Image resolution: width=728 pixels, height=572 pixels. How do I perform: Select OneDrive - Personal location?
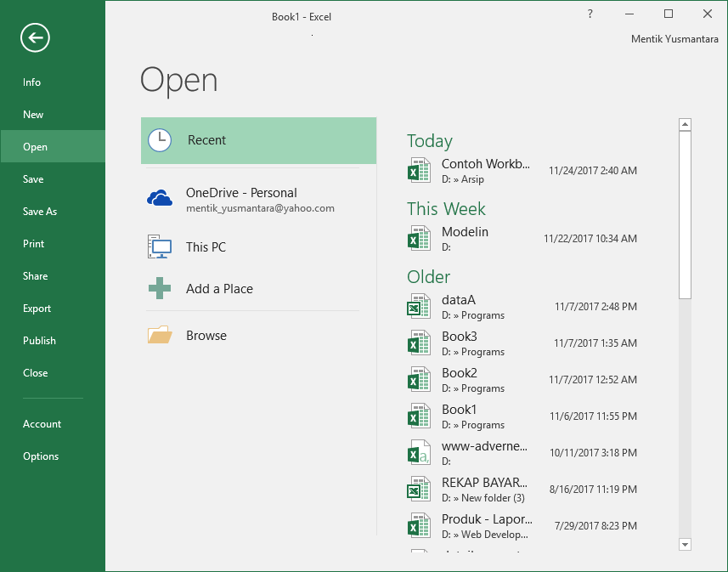pos(258,200)
